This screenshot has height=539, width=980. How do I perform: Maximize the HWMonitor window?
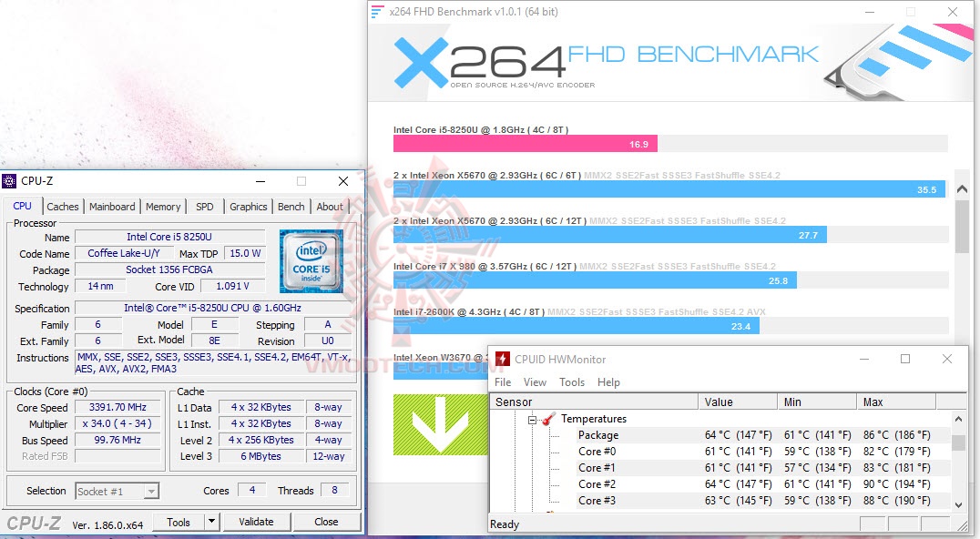[x=905, y=359]
